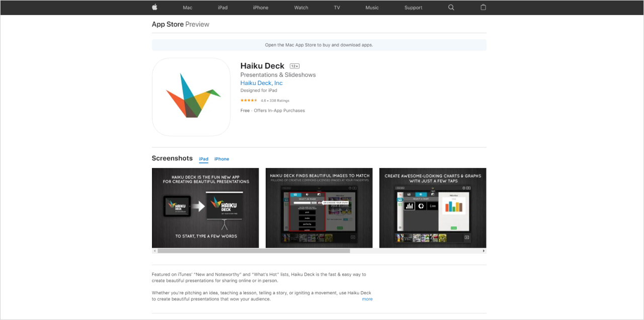Click the 12+ age rating badge
The image size is (644, 320).
point(295,66)
